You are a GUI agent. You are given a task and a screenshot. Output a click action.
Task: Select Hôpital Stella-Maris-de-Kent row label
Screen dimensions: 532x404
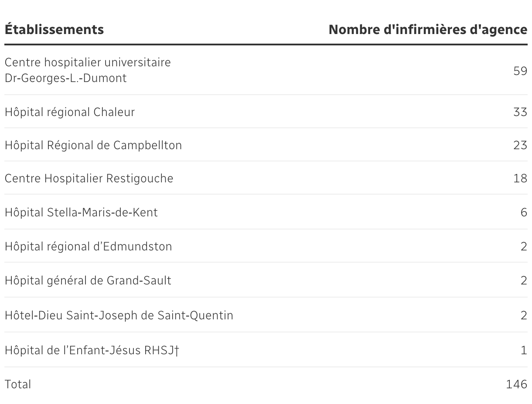[81, 212]
